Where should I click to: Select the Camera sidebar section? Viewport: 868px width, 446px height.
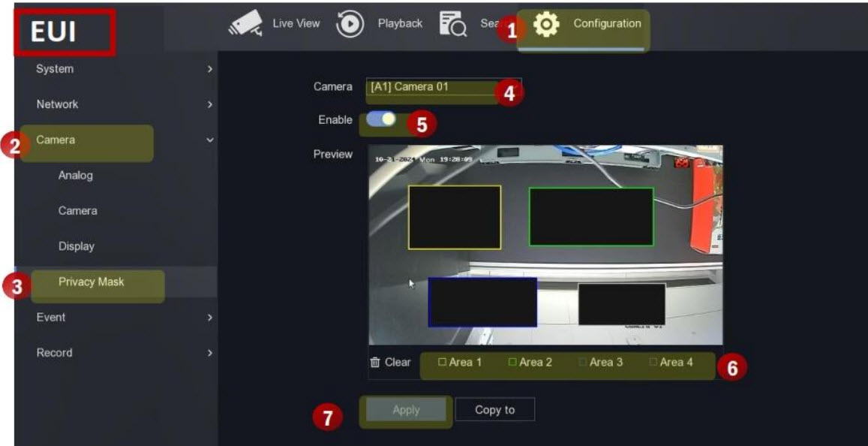tap(56, 140)
